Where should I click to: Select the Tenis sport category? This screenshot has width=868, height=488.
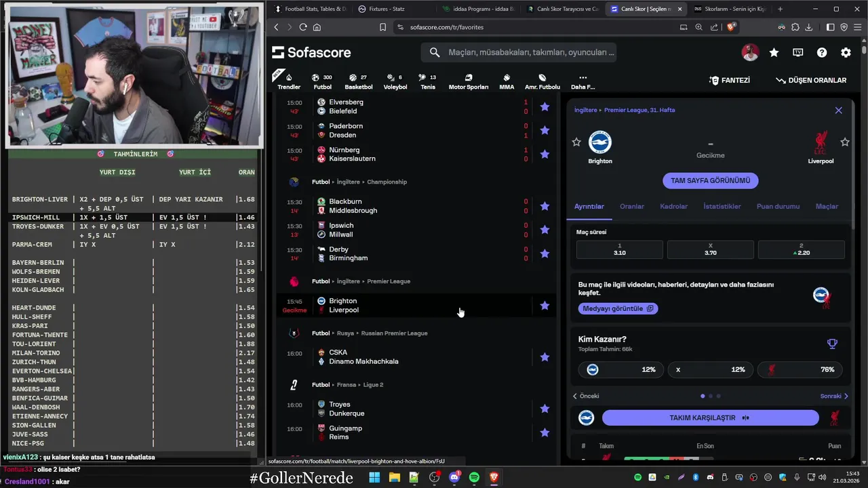(428, 81)
